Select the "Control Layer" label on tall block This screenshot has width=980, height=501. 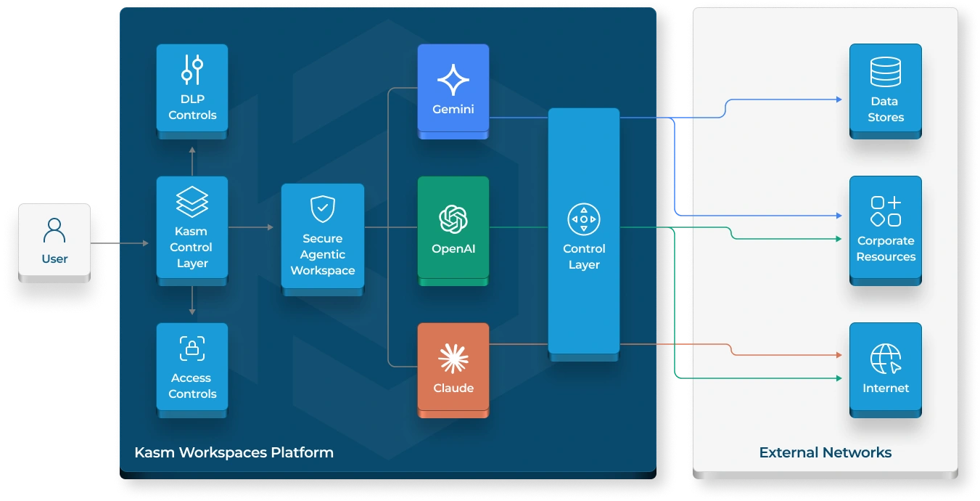(584, 256)
